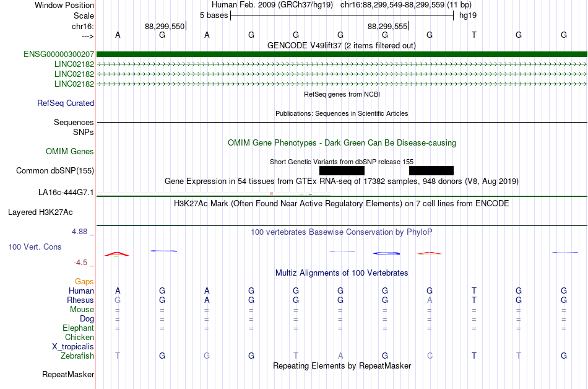Open the Layered H3K27Ac track label
Screen dimensions: 588x389
[x=40, y=212]
